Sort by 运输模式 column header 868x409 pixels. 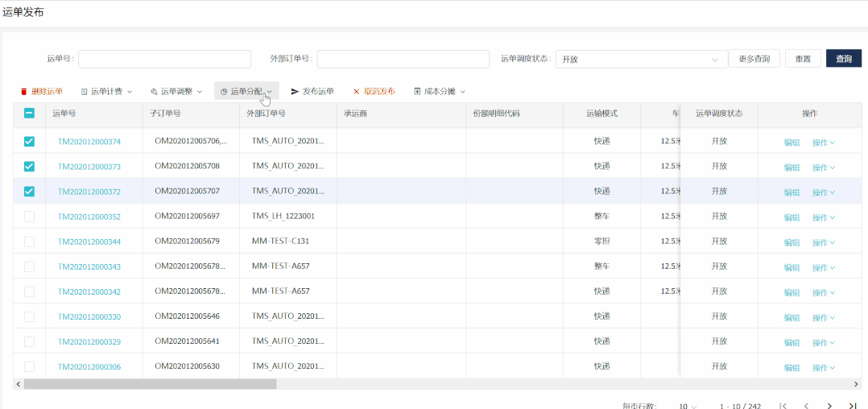pos(601,114)
